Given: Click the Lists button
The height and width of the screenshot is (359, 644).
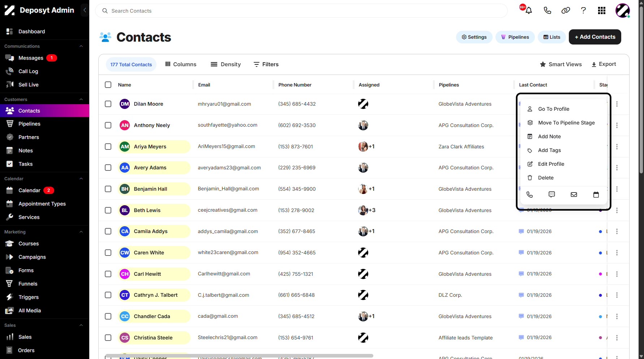Looking at the screenshot, I should [x=552, y=37].
